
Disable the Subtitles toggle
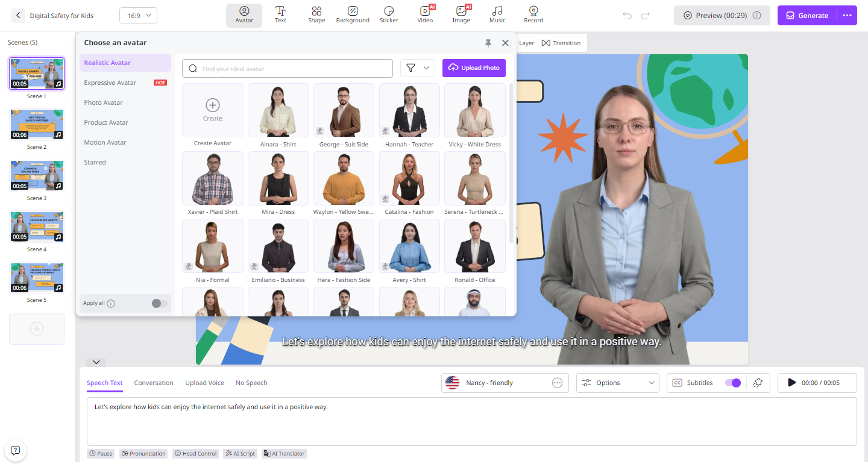[732, 383]
